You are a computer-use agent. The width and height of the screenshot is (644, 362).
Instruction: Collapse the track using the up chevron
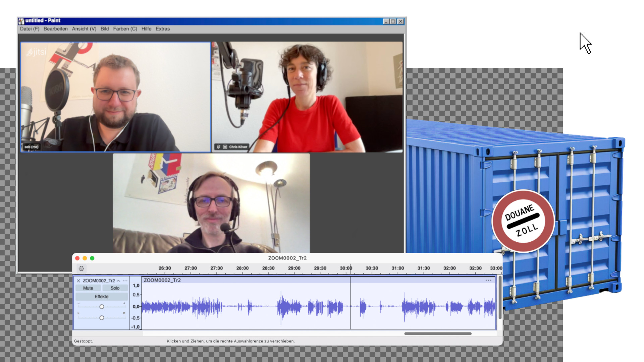[118, 281]
